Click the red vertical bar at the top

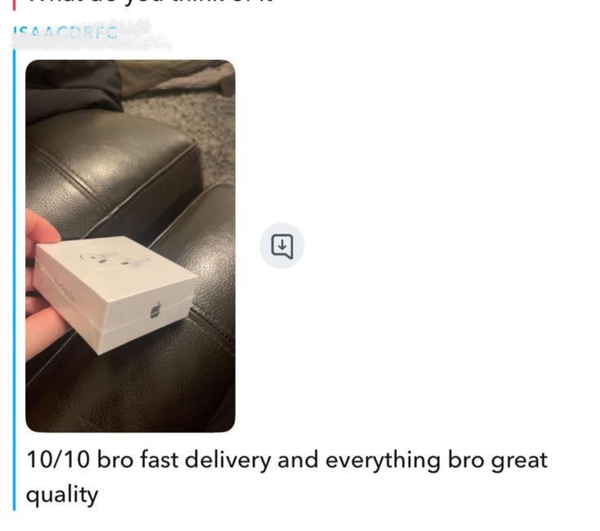pos(14,5)
